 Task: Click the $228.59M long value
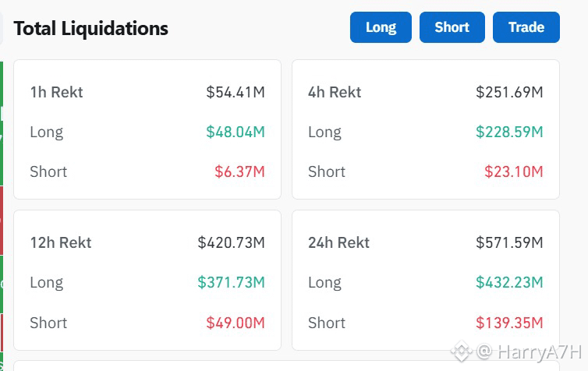click(509, 132)
